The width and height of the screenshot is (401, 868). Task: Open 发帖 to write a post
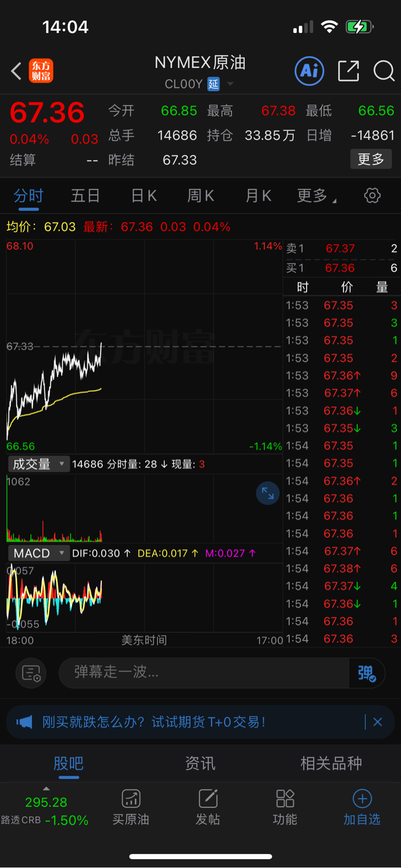click(x=208, y=807)
